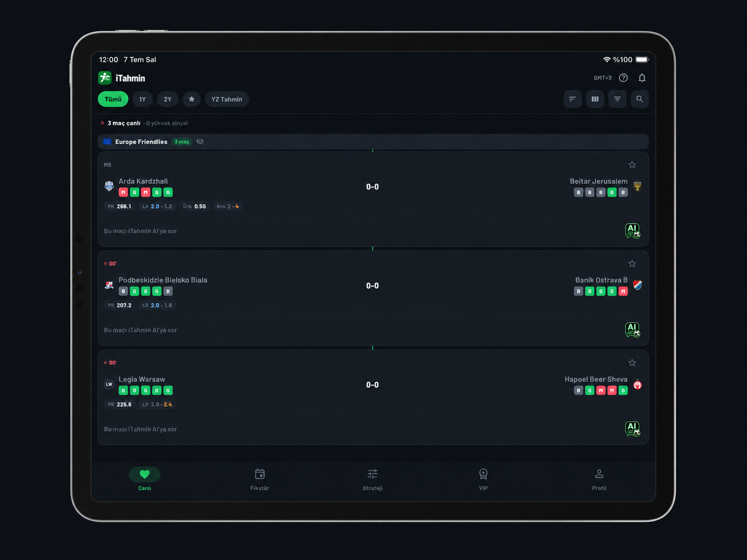
Task: Click the Ü/A 0.50 stat chip
Action: coord(194,206)
